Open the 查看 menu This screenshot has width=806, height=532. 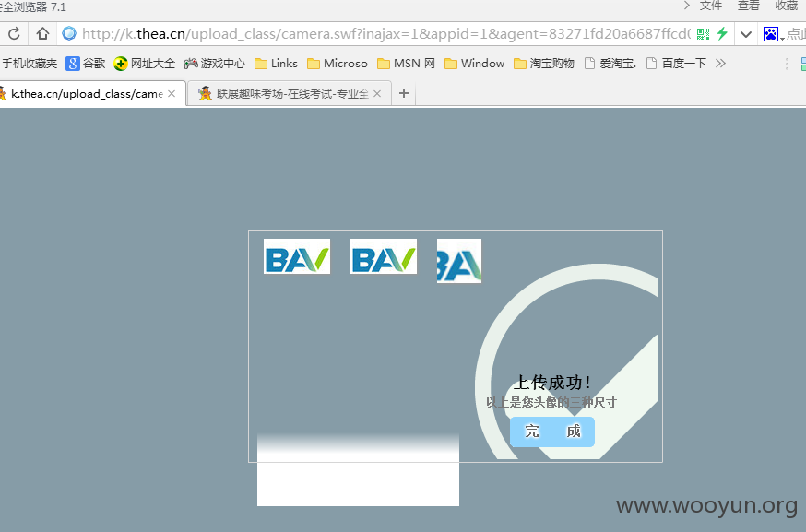(x=749, y=6)
